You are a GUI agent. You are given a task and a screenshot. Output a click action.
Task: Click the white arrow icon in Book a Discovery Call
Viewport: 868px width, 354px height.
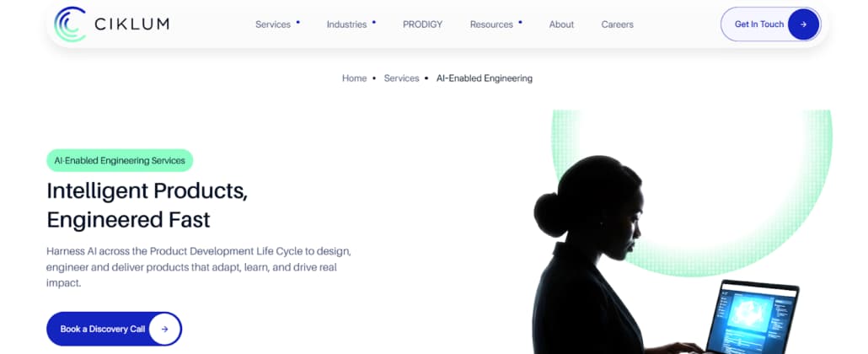(x=164, y=329)
